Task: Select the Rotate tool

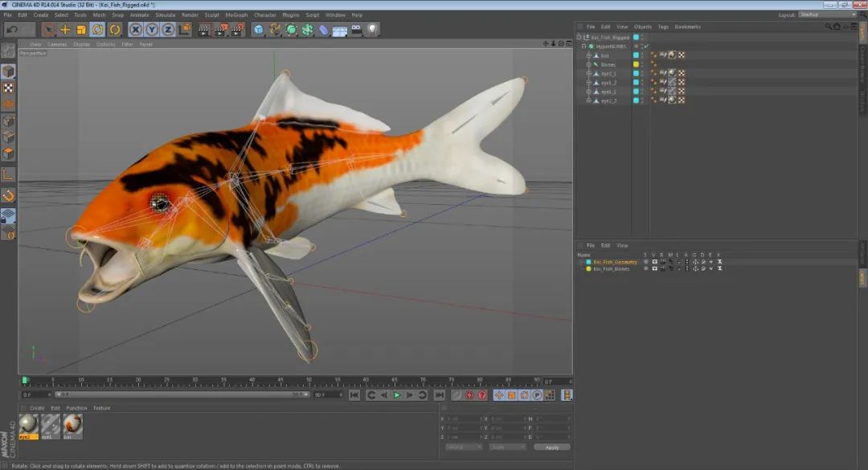Action: [98, 30]
